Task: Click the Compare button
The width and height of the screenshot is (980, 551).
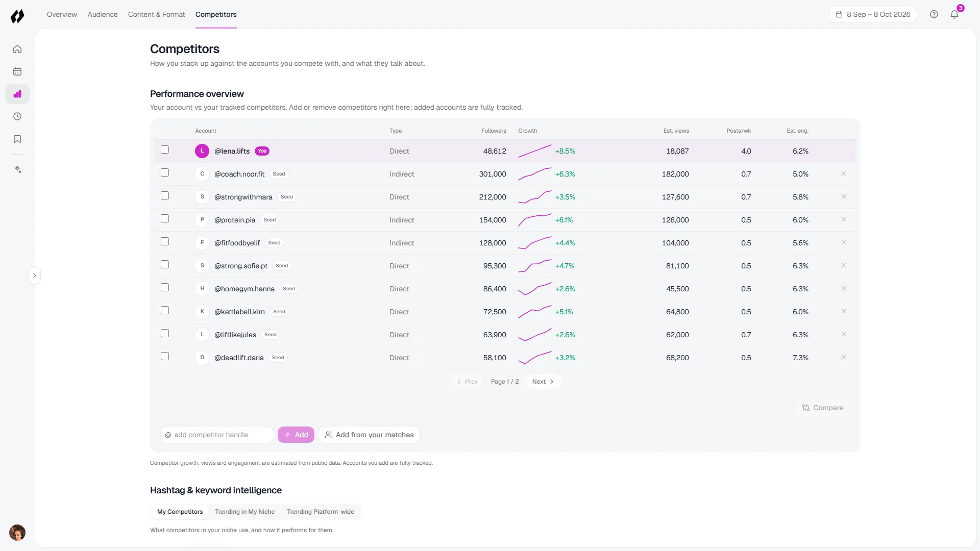Action: click(823, 408)
